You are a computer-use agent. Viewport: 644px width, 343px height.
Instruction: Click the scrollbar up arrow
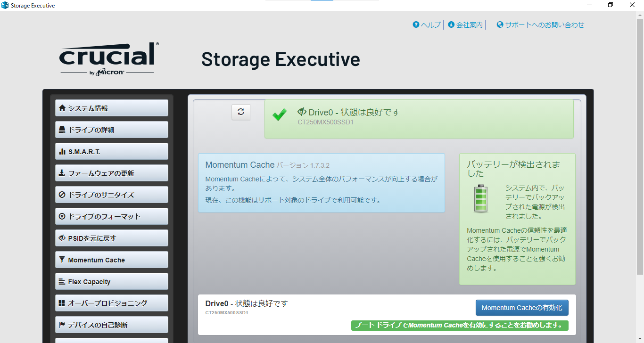[x=640, y=15]
